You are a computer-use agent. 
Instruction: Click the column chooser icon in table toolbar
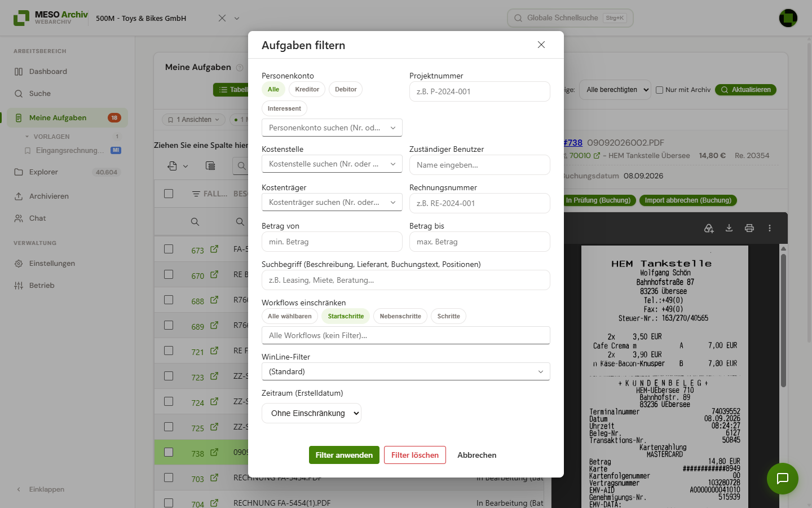tap(210, 166)
